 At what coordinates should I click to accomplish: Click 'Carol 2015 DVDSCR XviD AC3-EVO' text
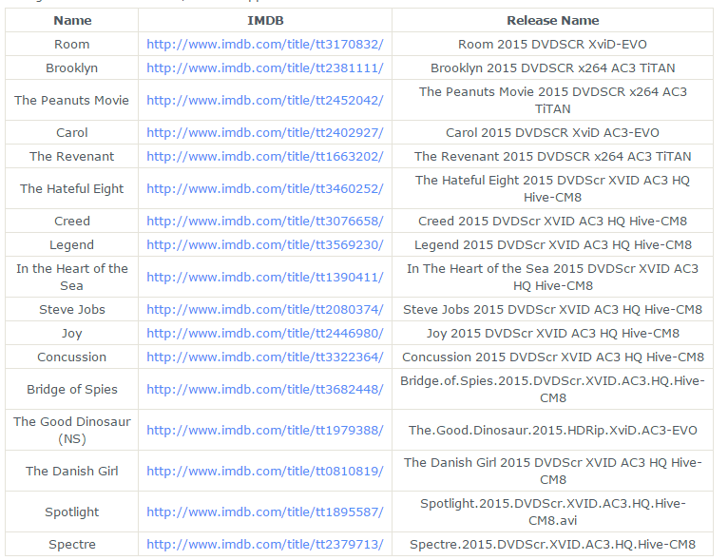[552, 133]
